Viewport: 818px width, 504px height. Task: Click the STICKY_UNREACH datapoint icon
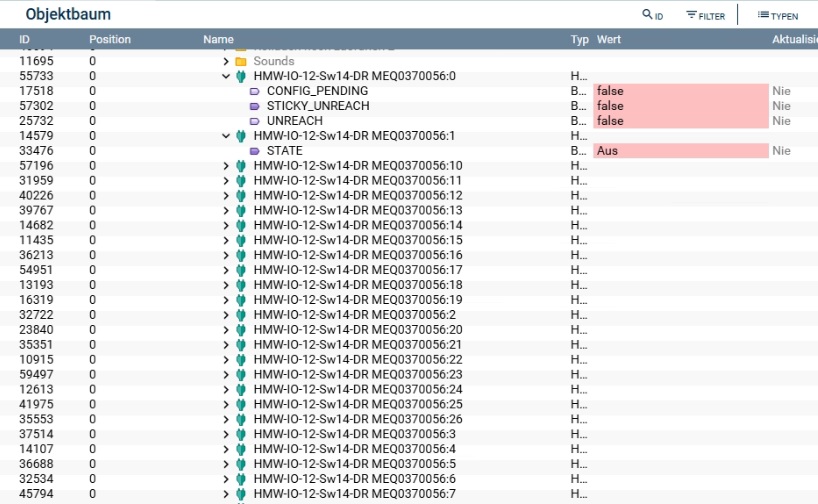point(255,106)
